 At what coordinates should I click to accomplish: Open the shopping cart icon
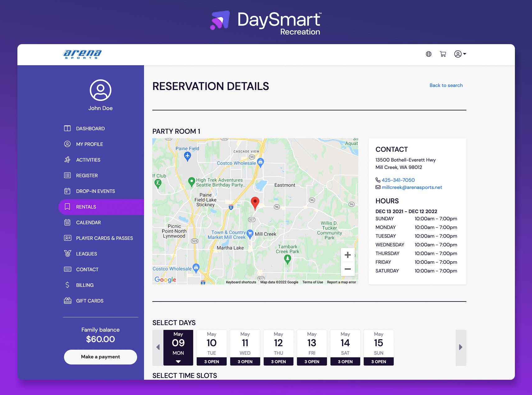(443, 54)
